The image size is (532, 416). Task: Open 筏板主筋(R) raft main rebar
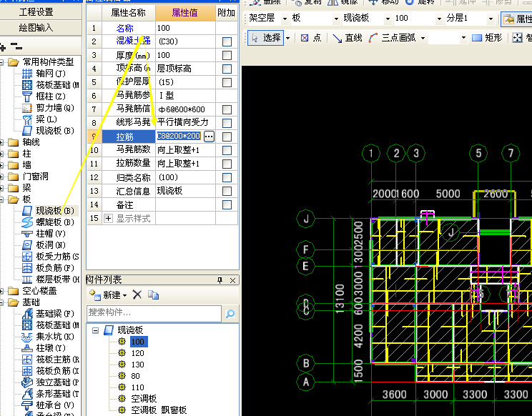point(51,360)
